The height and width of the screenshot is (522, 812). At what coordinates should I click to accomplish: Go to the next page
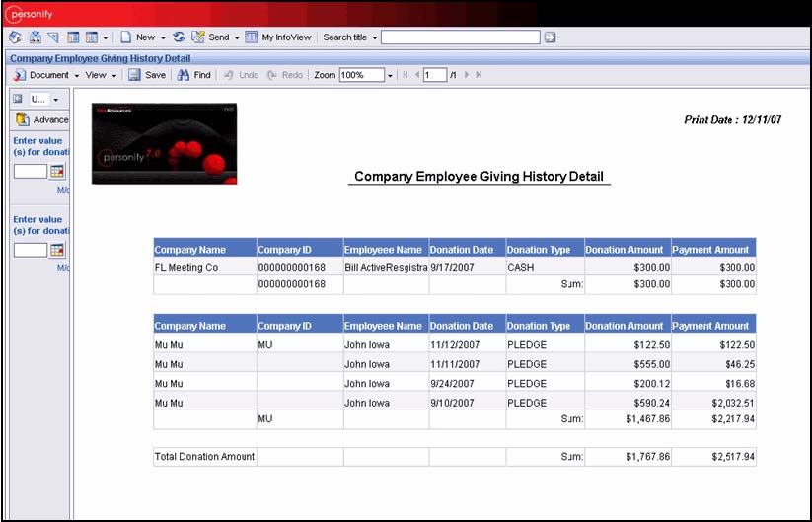[x=467, y=75]
